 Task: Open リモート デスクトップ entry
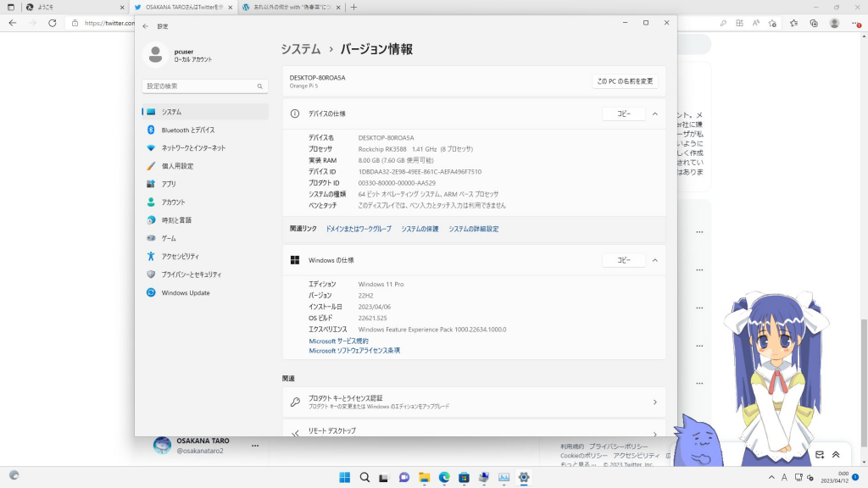(474, 429)
